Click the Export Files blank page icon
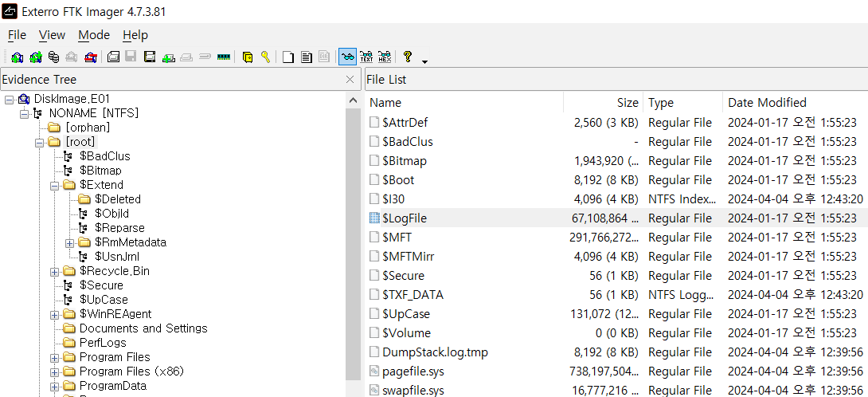868x397 pixels. pyautogui.click(x=288, y=57)
